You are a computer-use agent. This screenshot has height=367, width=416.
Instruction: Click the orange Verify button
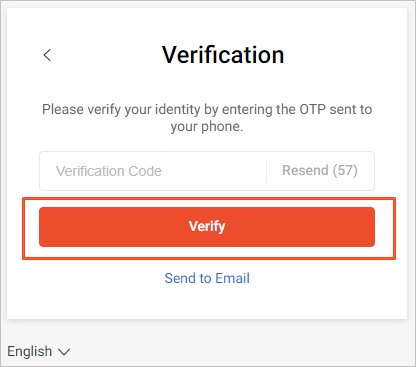click(207, 227)
